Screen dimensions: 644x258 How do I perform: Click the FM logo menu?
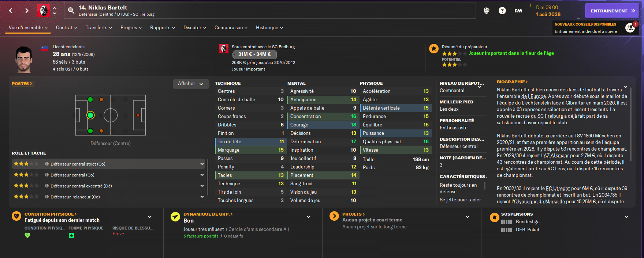tap(518, 11)
